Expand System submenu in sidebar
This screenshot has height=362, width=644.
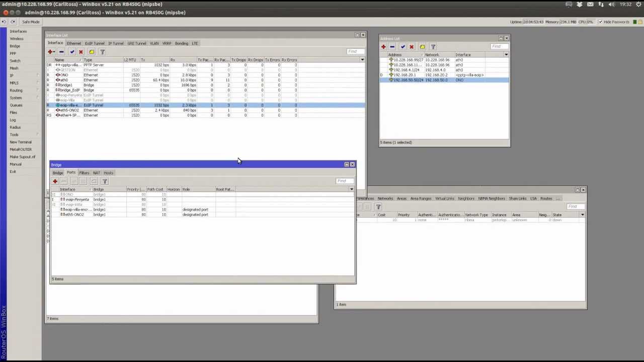[x=16, y=98]
